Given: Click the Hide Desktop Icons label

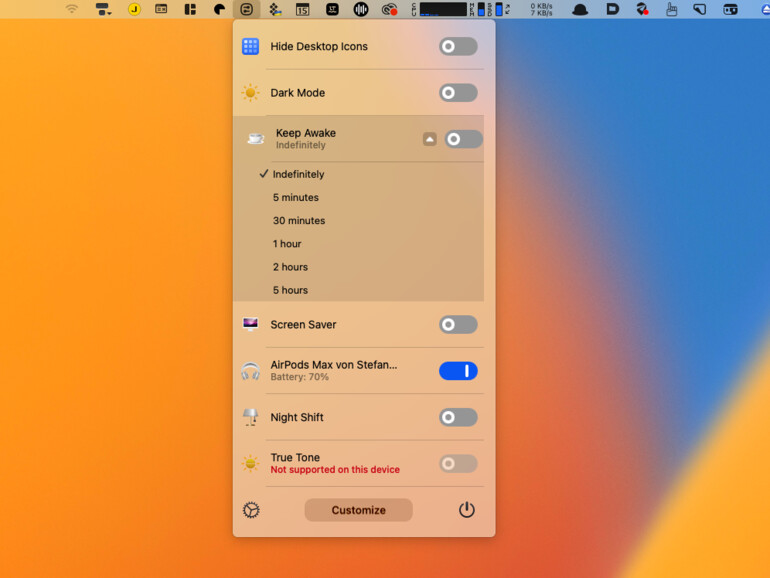Looking at the screenshot, I should pos(319,47).
